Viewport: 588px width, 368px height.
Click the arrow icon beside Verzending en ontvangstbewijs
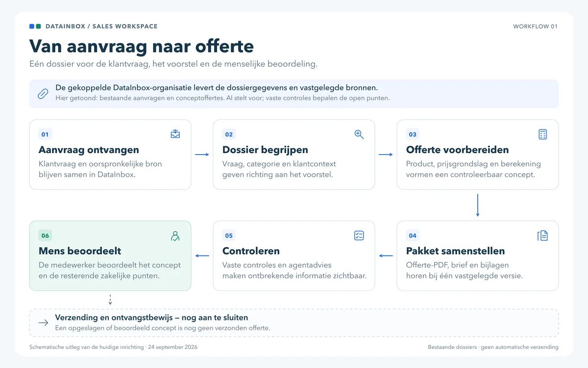(43, 323)
